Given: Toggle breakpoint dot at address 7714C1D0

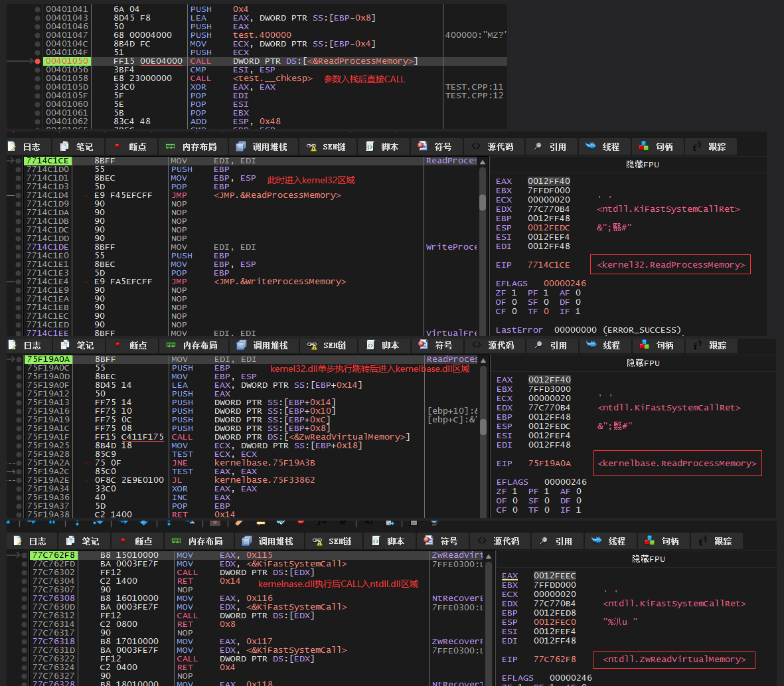Looking at the screenshot, I should click(x=19, y=169).
